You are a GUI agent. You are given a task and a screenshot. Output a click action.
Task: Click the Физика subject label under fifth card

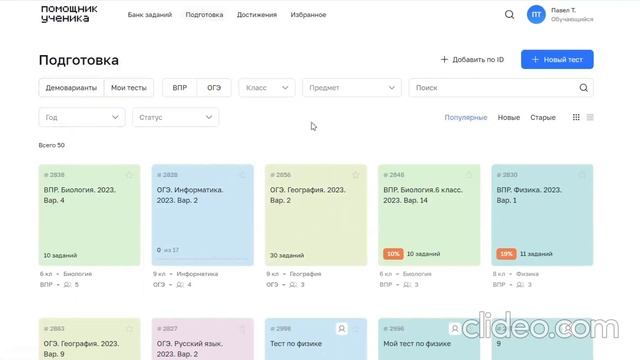coord(527,274)
